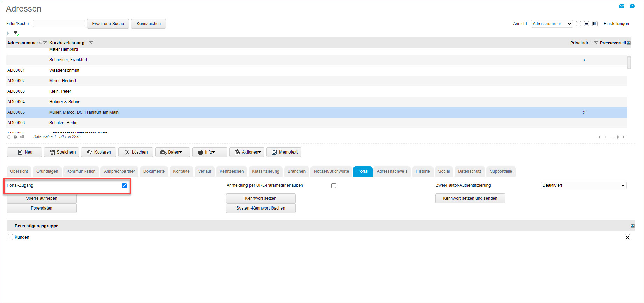Filter the Adressnummer column
Viewport: 644px width, 303px height.
pos(45,43)
